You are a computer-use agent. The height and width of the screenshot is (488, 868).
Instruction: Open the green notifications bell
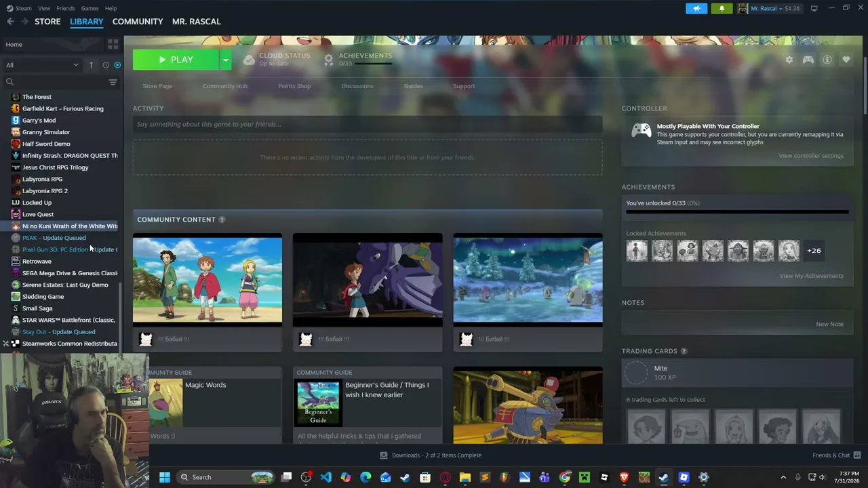coord(722,8)
